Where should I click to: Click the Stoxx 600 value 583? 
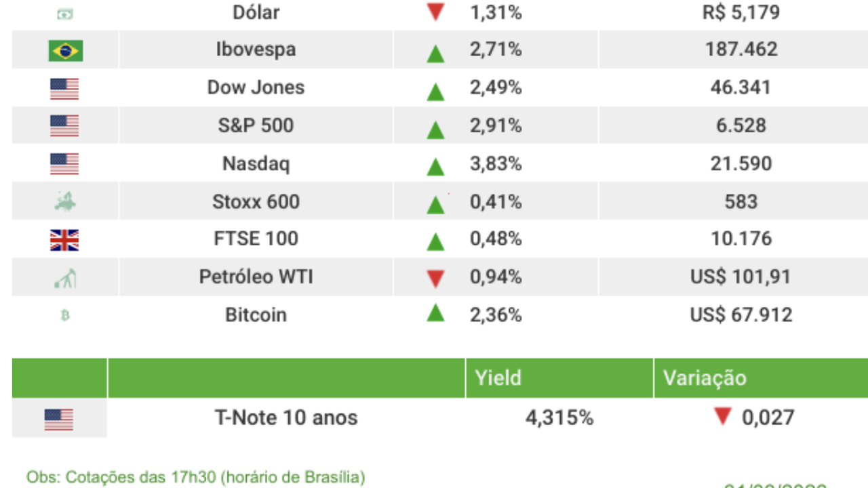tap(741, 201)
